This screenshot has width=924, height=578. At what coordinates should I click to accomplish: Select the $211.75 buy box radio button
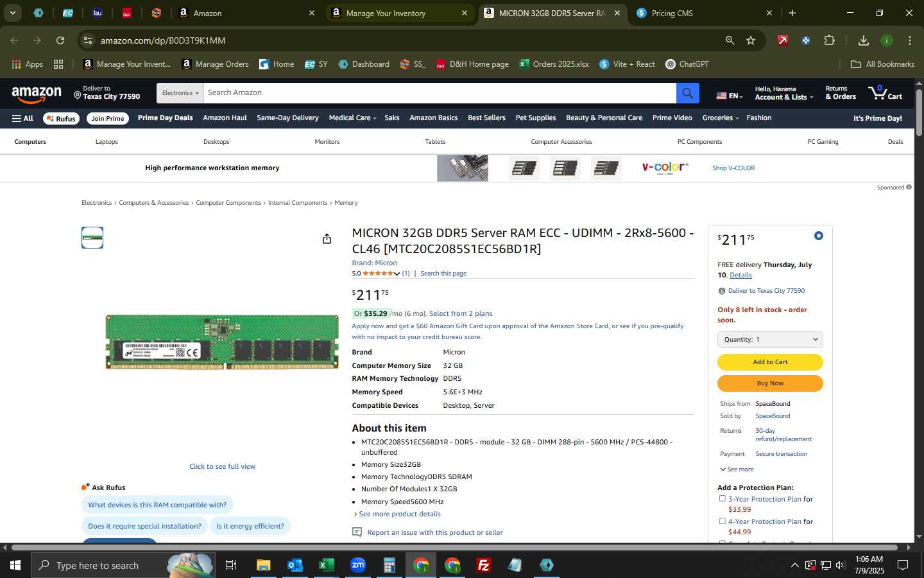pyautogui.click(x=818, y=236)
